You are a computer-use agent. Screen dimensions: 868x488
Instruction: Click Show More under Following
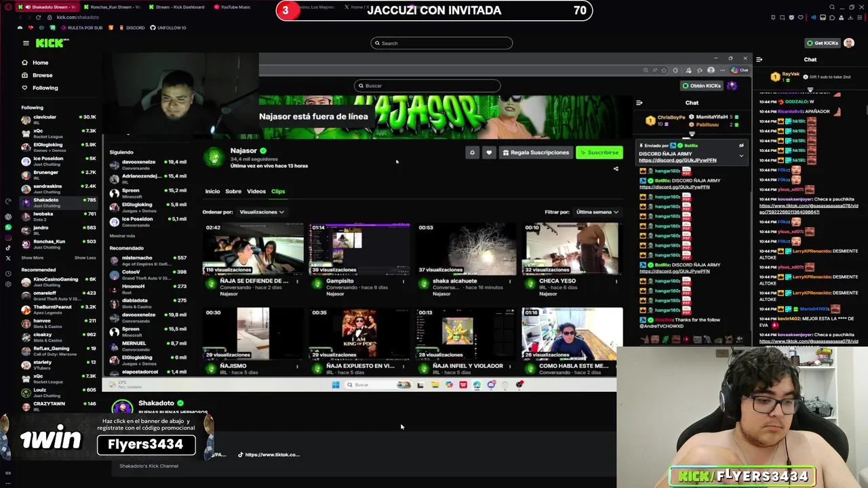click(x=32, y=258)
